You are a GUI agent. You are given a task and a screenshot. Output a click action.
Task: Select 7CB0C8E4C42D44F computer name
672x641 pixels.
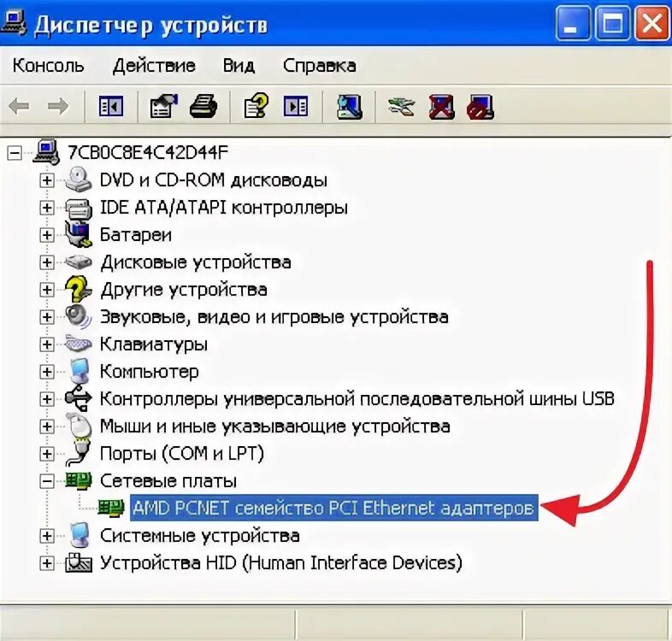click(148, 153)
